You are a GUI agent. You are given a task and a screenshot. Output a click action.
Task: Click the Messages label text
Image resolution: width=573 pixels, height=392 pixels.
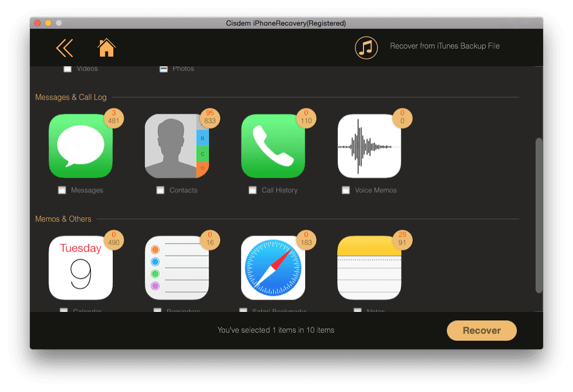coord(87,190)
